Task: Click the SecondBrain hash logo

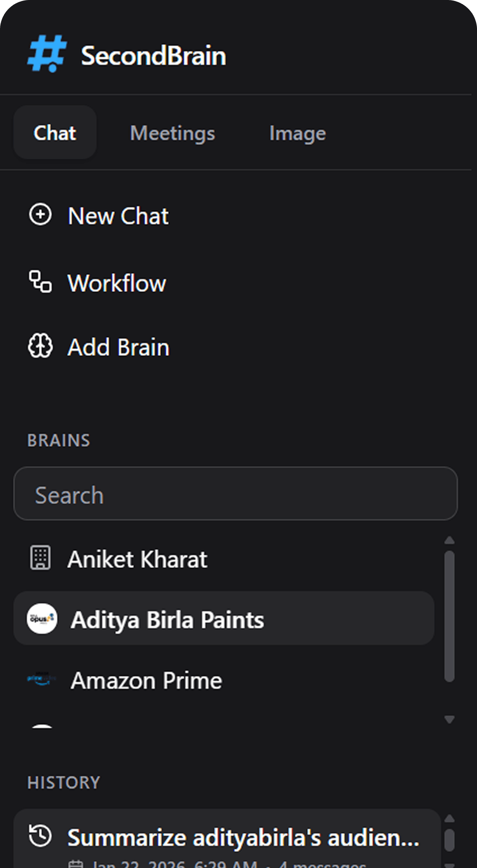Action: tap(46, 54)
